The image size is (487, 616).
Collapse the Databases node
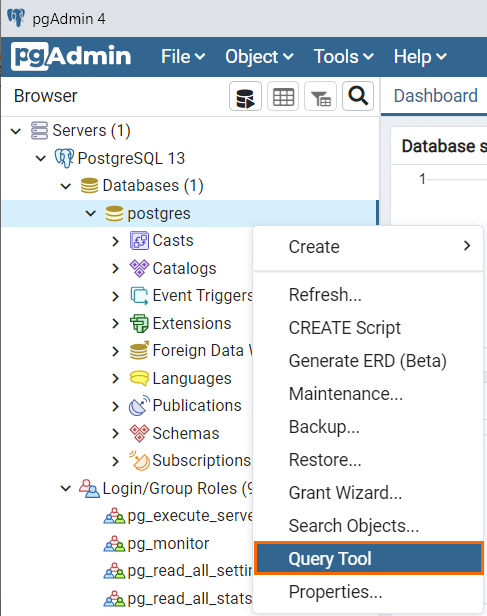(x=66, y=186)
